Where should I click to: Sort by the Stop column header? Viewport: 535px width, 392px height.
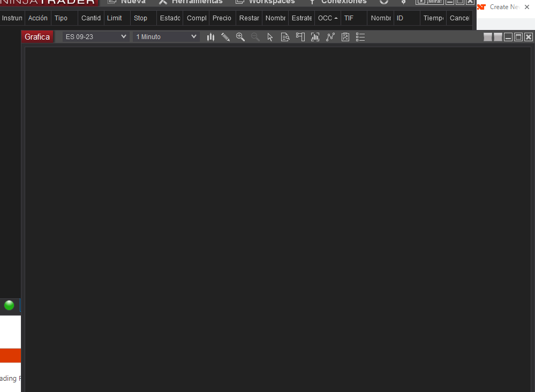tap(144, 18)
